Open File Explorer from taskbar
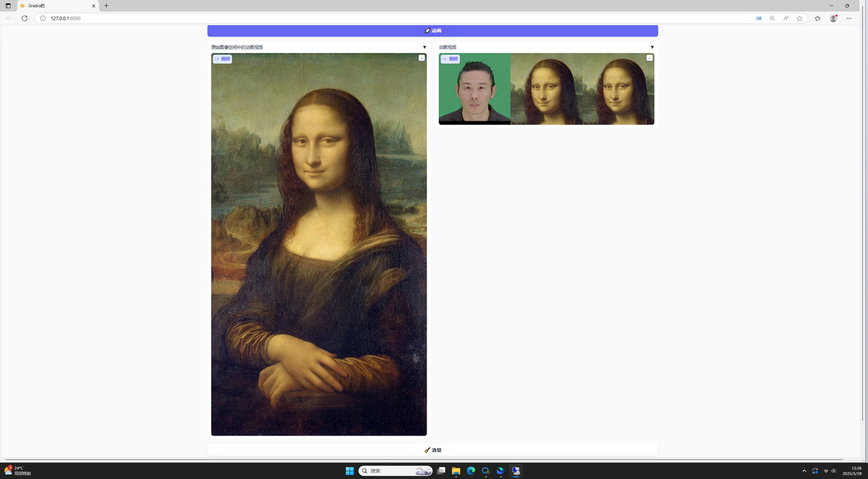The image size is (868, 479). (x=456, y=471)
